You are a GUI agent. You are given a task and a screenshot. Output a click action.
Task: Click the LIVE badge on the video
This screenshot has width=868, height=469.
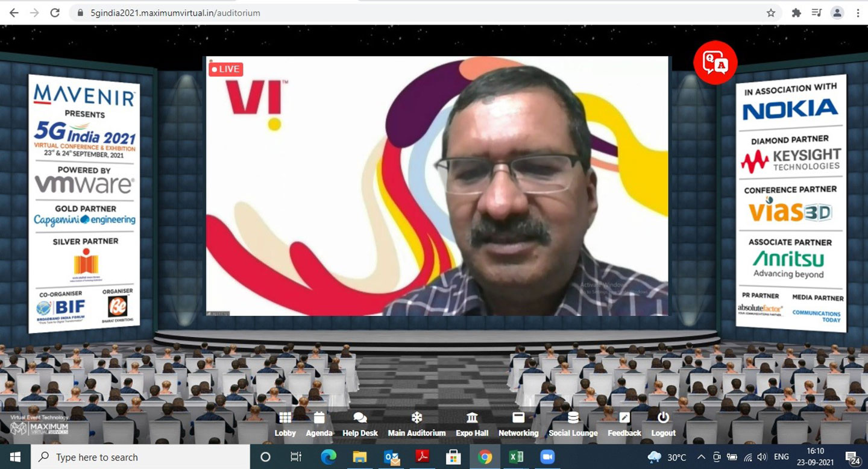(x=225, y=69)
